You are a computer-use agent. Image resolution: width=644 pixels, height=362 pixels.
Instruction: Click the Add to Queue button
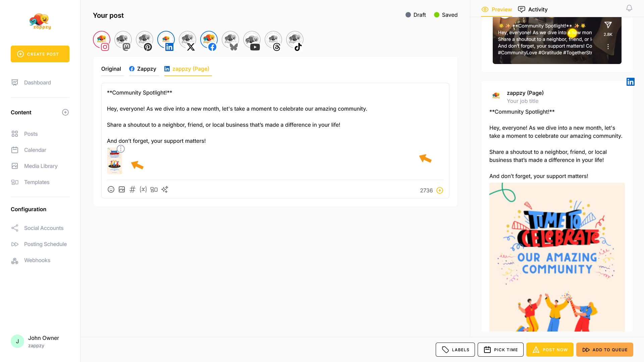pyautogui.click(x=604, y=350)
